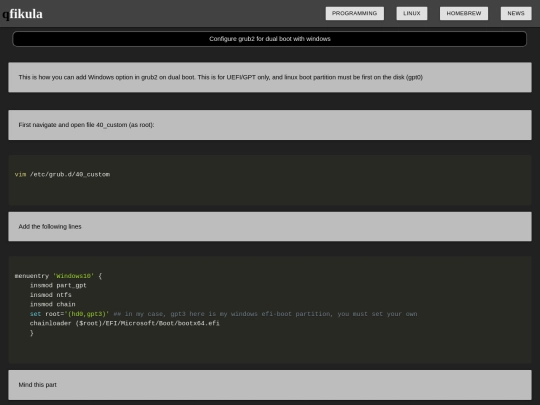
Task: Click the text 'Add the following lines'
Action: coord(50,226)
